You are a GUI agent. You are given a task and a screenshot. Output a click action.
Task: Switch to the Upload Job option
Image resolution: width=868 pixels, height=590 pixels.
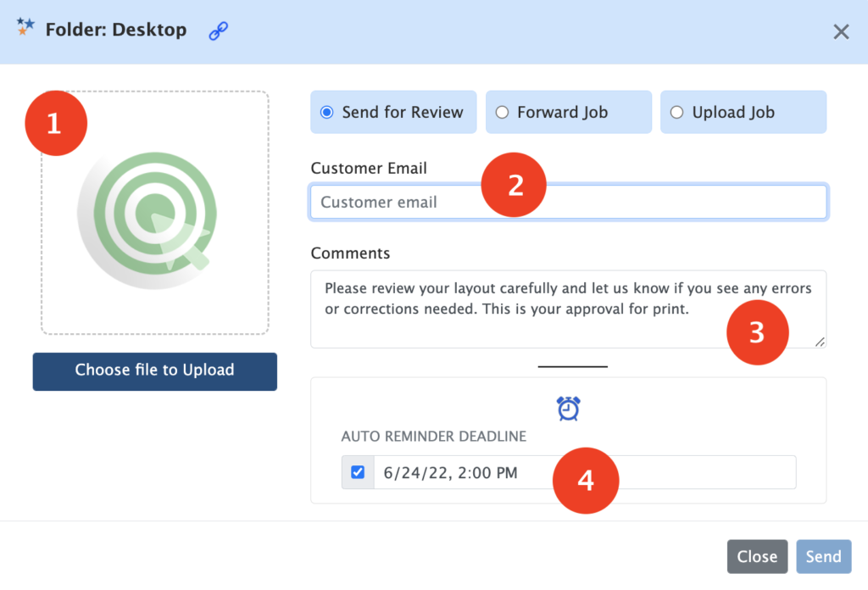tap(743, 111)
